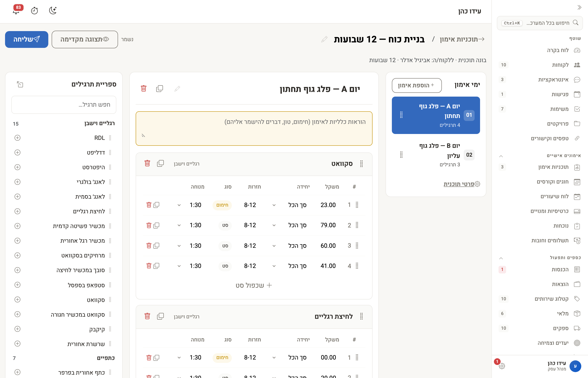Open notifications bell with 83 badge

click(16, 10)
